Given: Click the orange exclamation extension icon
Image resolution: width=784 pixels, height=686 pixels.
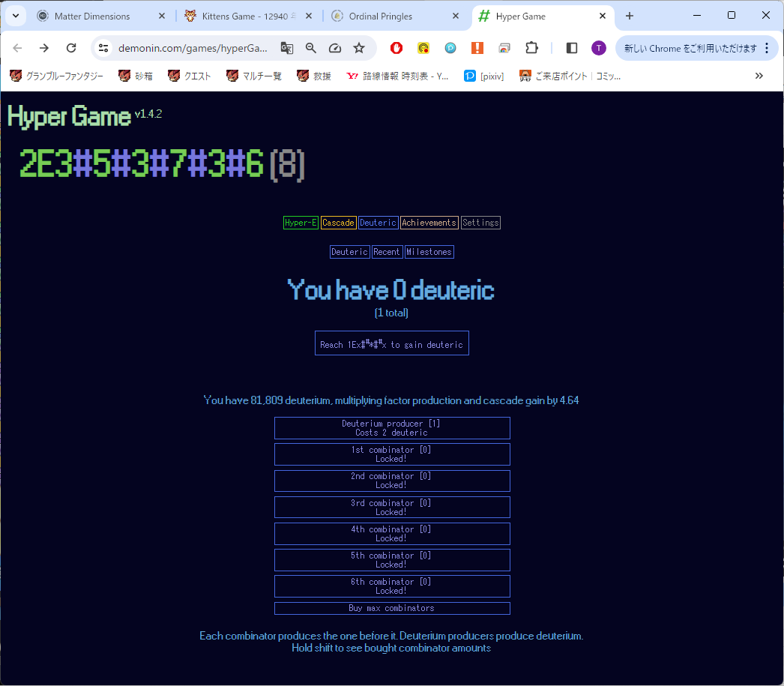Looking at the screenshot, I should point(477,47).
